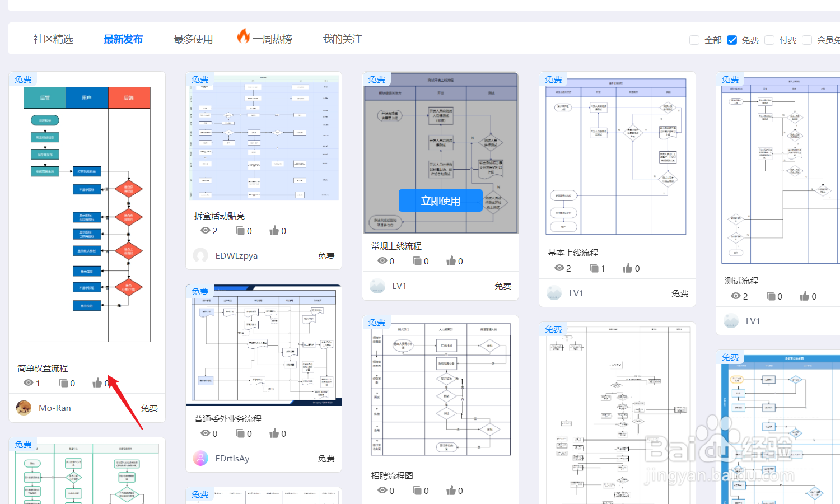
Task: Open the 我的关注 tab
Action: 342,39
